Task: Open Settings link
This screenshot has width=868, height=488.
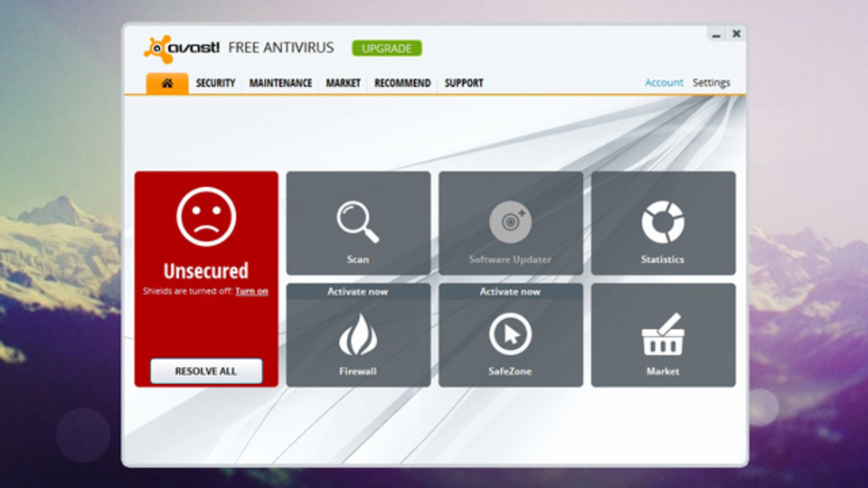Action: [712, 82]
